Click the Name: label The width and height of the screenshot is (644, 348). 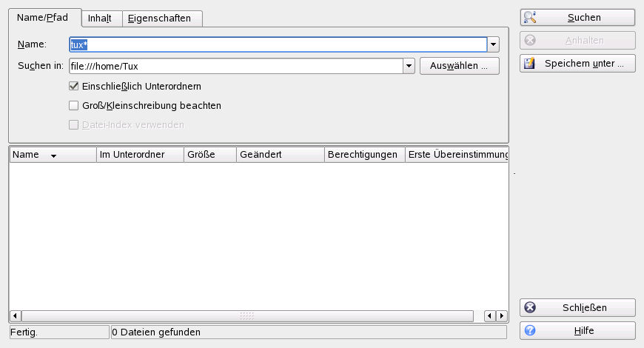[32, 44]
